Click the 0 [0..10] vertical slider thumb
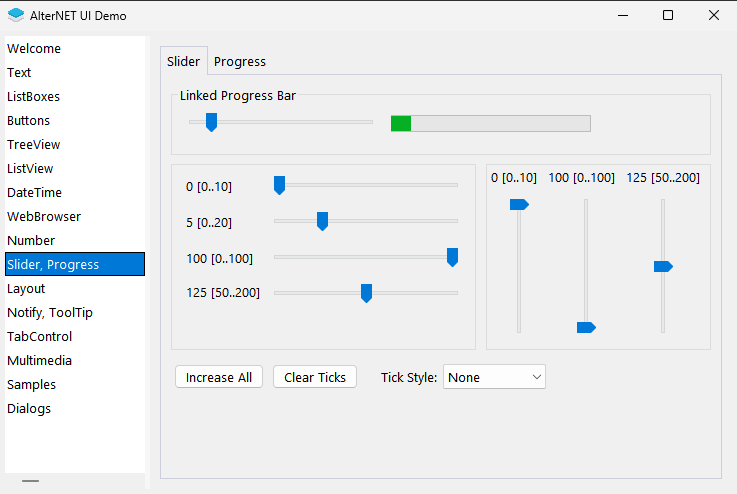This screenshot has height=494, width=737. (x=519, y=204)
